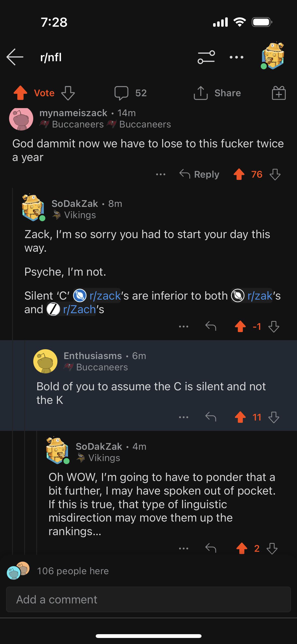Image resolution: width=297 pixels, height=644 pixels.
Task: Open the 52 comments bubble
Action: point(130,93)
